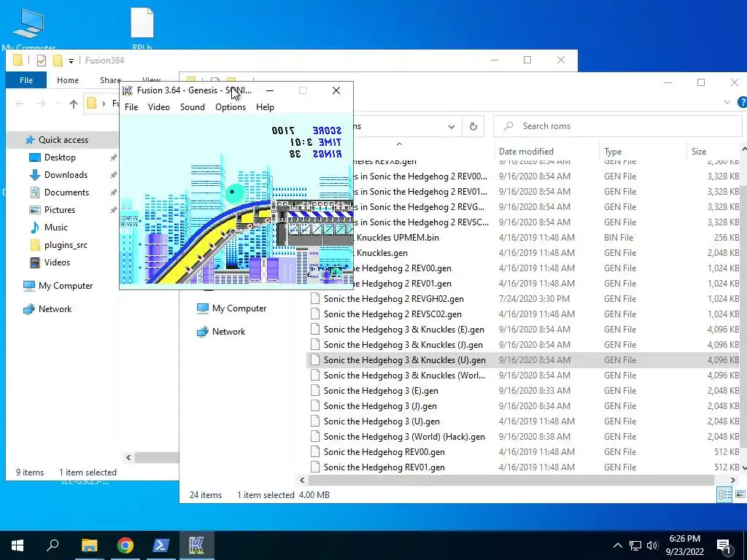
Task: Click the unpin icon next to Downloads
Action: pyautogui.click(x=113, y=175)
